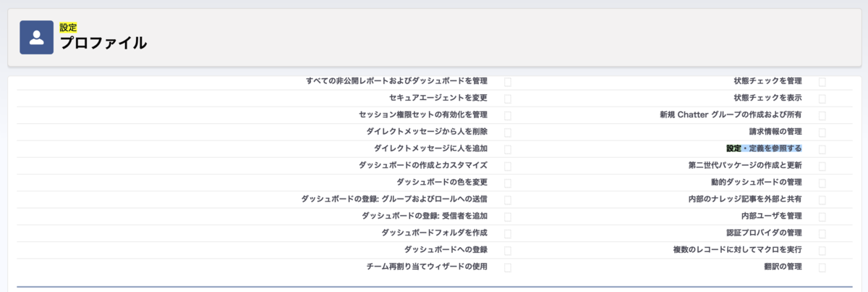This screenshot has width=868, height=292.
Task: Click the 内部ユーザを管理 label text
Action: click(772, 216)
